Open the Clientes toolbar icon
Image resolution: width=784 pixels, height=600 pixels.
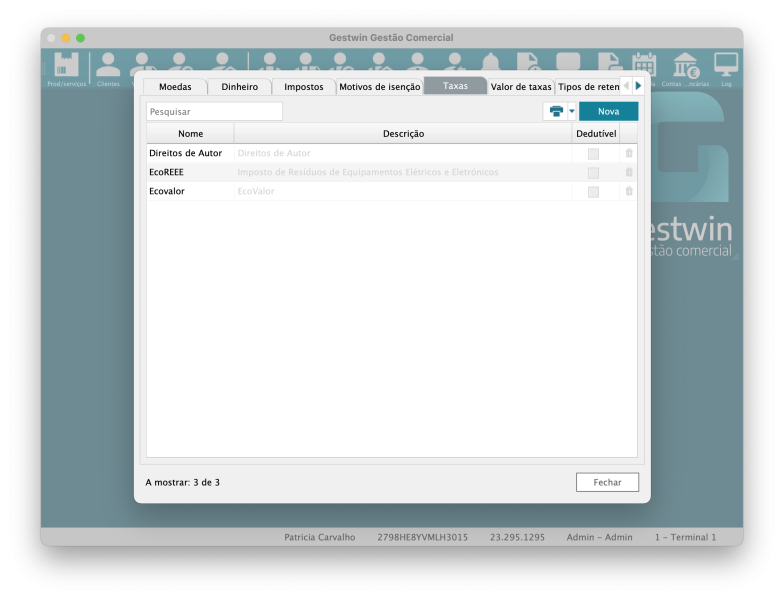pos(108,68)
